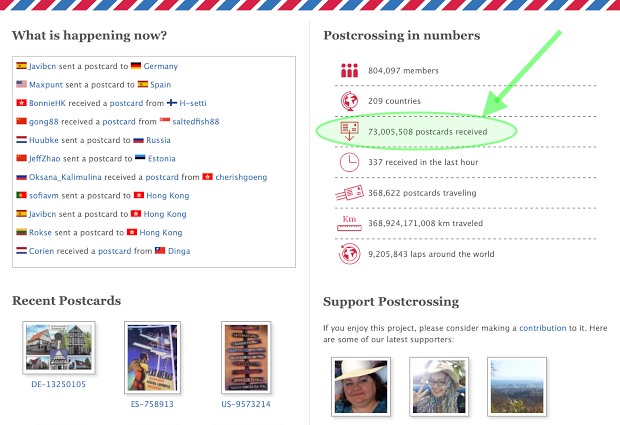
Task: Open the contribution link
Action: pyautogui.click(x=542, y=328)
